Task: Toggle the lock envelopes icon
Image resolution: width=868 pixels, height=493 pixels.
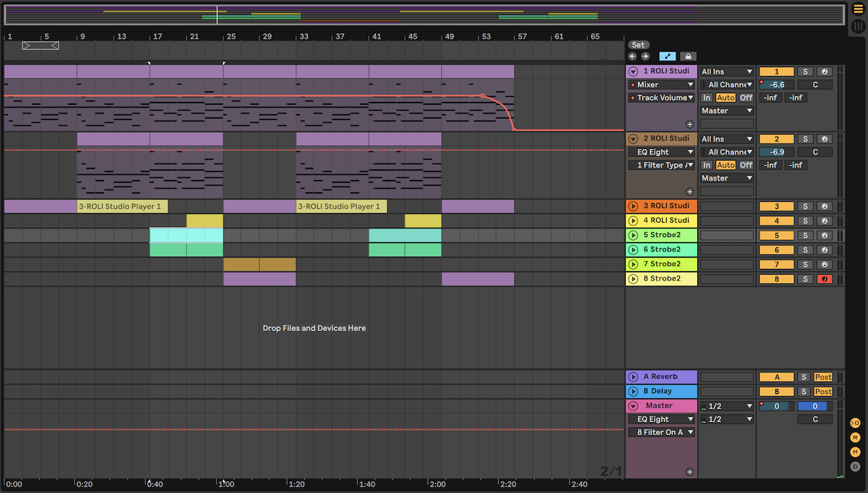Action: (x=688, y=56)
